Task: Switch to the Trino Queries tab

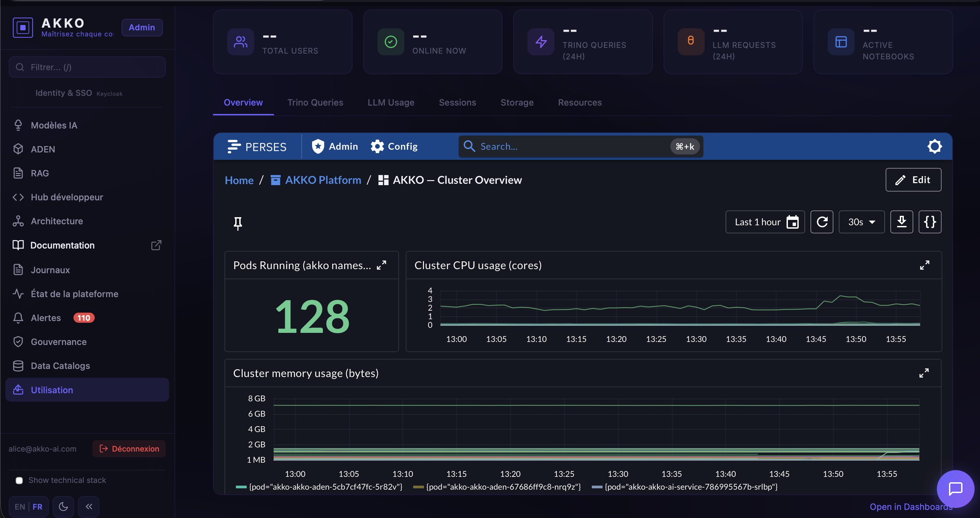Action: 315,103
